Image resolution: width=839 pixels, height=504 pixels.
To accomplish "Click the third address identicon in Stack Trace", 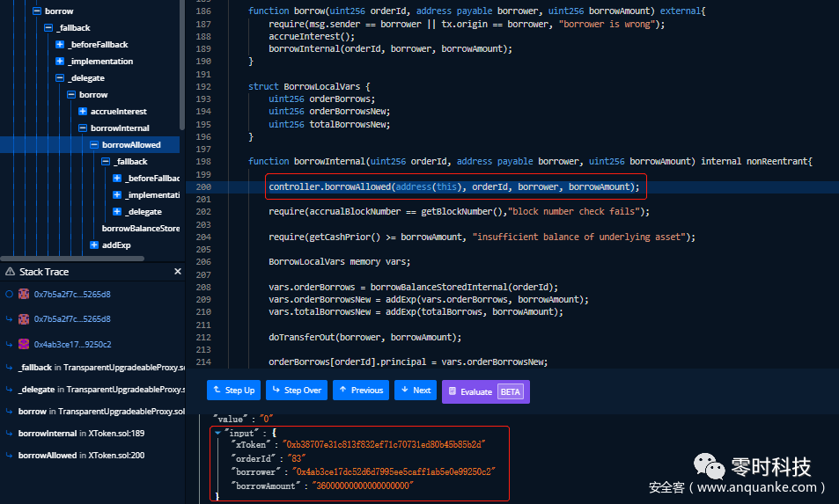I will [24, 344].
